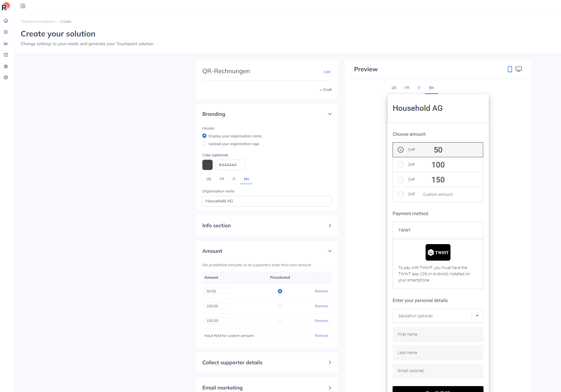Click Edit link next to QR-Rechnungen

(327, 72)
